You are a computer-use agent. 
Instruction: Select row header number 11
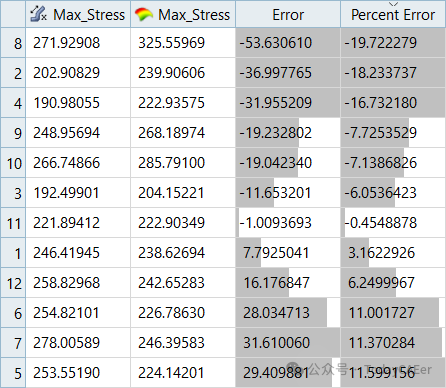13,223
